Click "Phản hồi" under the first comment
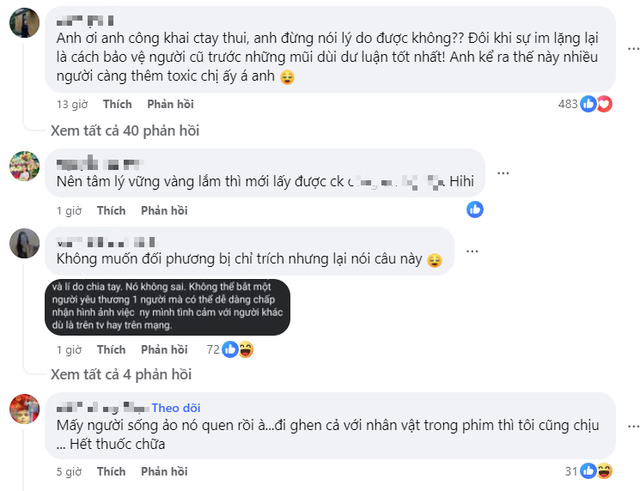 point(170,104)
